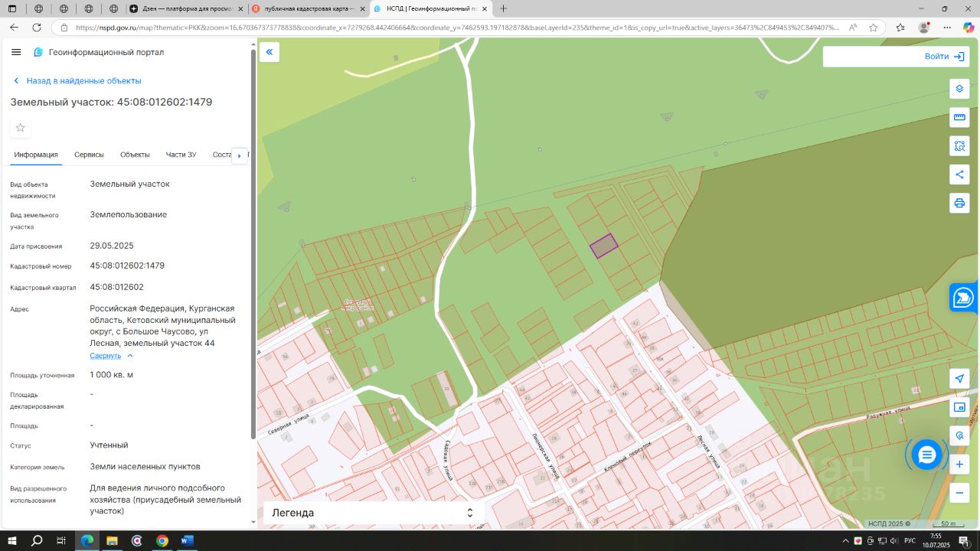
Task: Zoom in with the plus button
Action: click(x=959, y=464)
